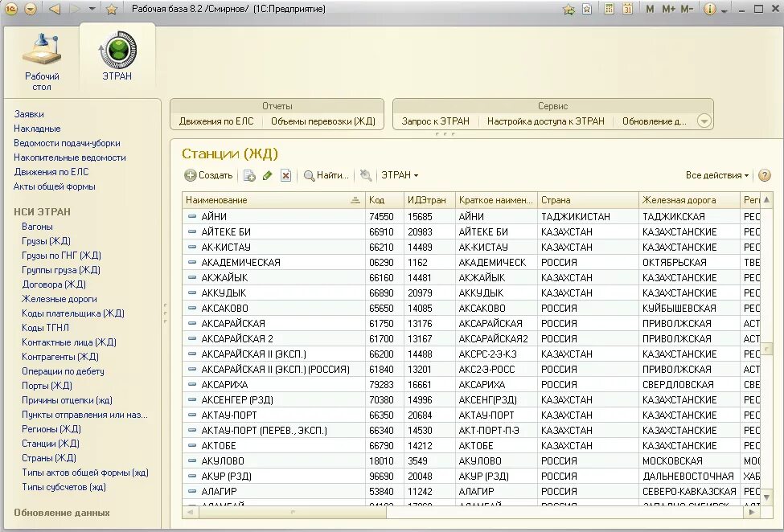Sort by Наименование column header
Image resolution: width=784 pixels, height=532 pixels.
[273, 200]
